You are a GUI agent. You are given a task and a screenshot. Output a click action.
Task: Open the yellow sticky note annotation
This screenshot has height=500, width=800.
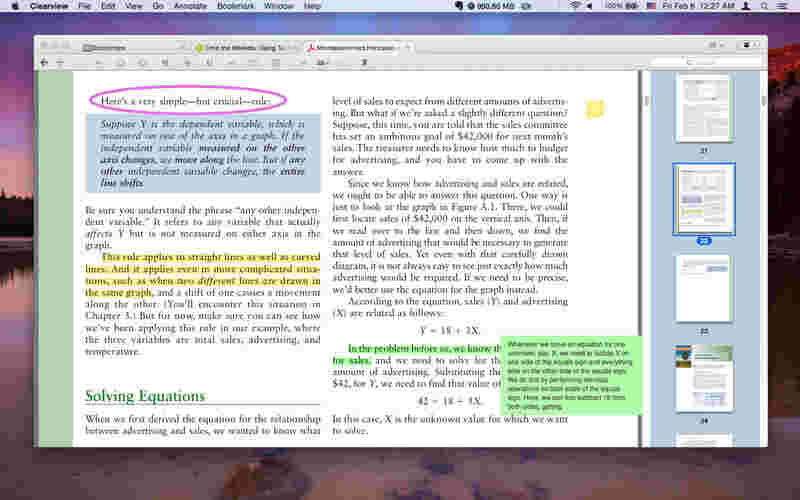click(x=595, y=109)
